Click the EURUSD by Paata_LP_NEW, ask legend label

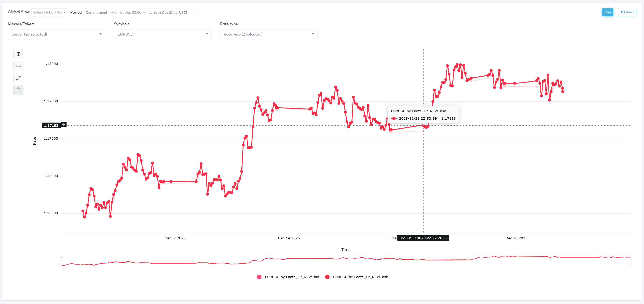(360, 277)
